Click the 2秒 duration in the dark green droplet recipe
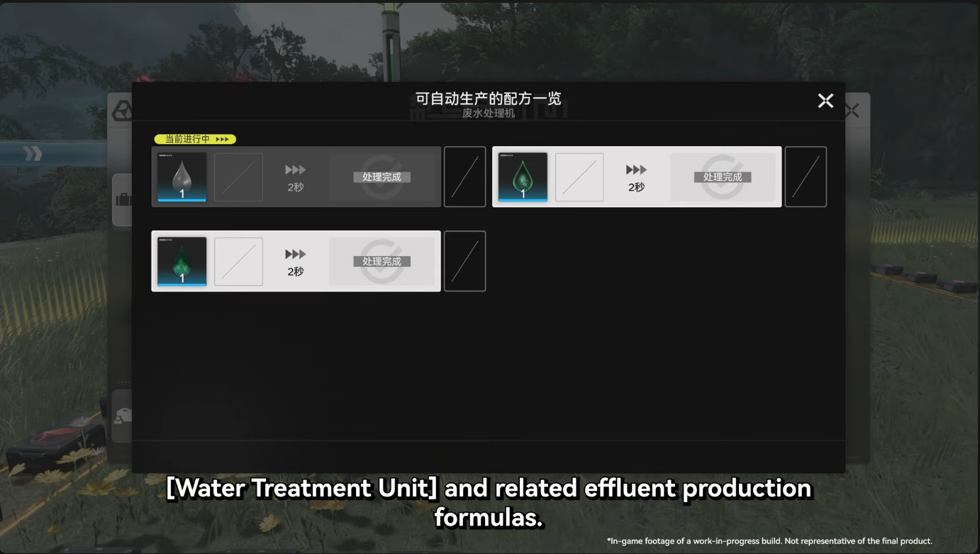 296,272
